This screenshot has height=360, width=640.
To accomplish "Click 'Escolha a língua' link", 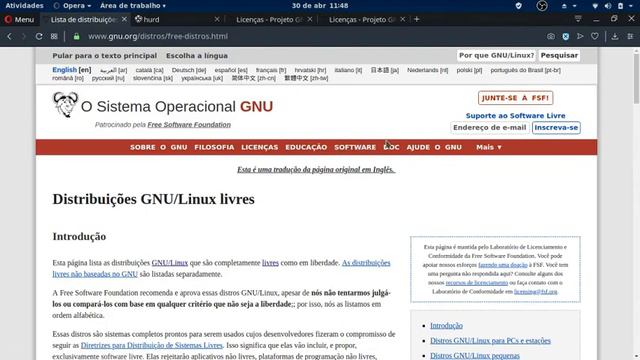I will (197, 56).
